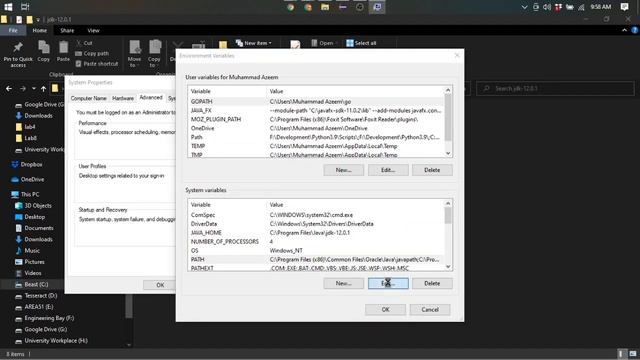The width and height of the screenshot is (640, 360).
Task: Open the New item dropdown
Action: (x=254, y=43)
